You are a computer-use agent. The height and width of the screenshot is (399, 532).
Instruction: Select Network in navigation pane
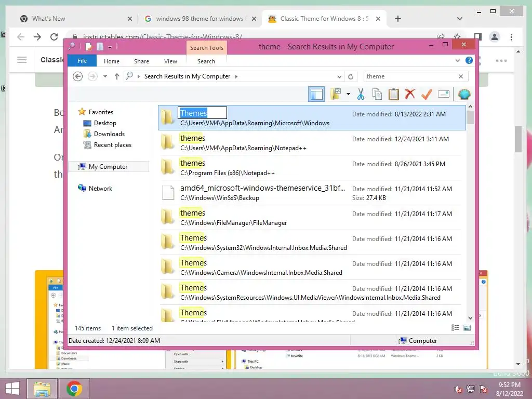[x=100, y=188]
